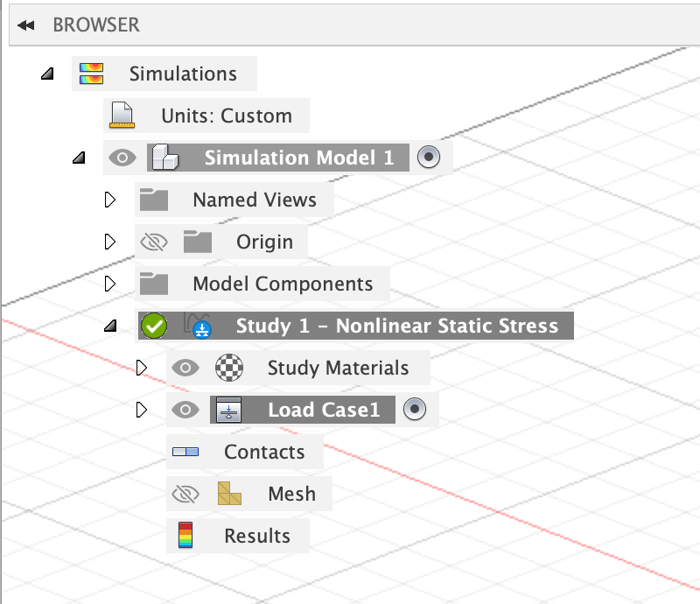The height and width of the screenshot is (604, 700).
Task: Click the Simulations root icon
Action: [90, 74]
